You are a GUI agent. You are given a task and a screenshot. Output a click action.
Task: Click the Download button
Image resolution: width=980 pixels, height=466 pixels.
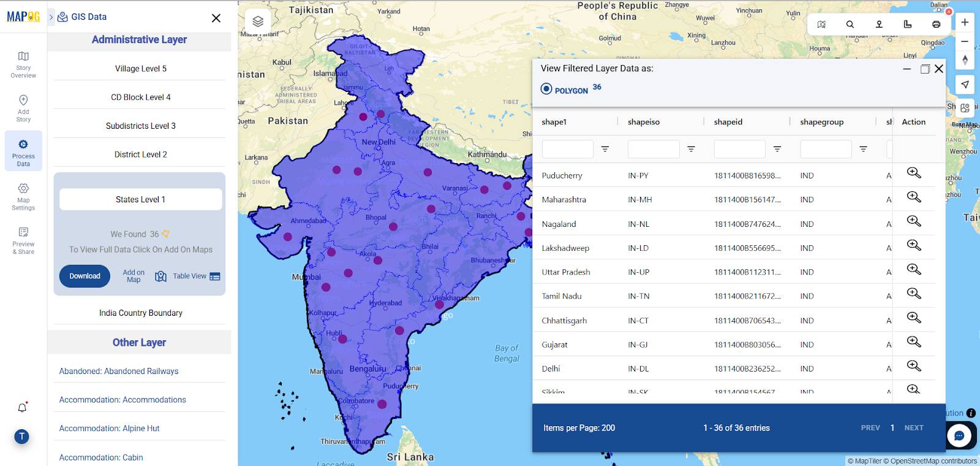85,276
